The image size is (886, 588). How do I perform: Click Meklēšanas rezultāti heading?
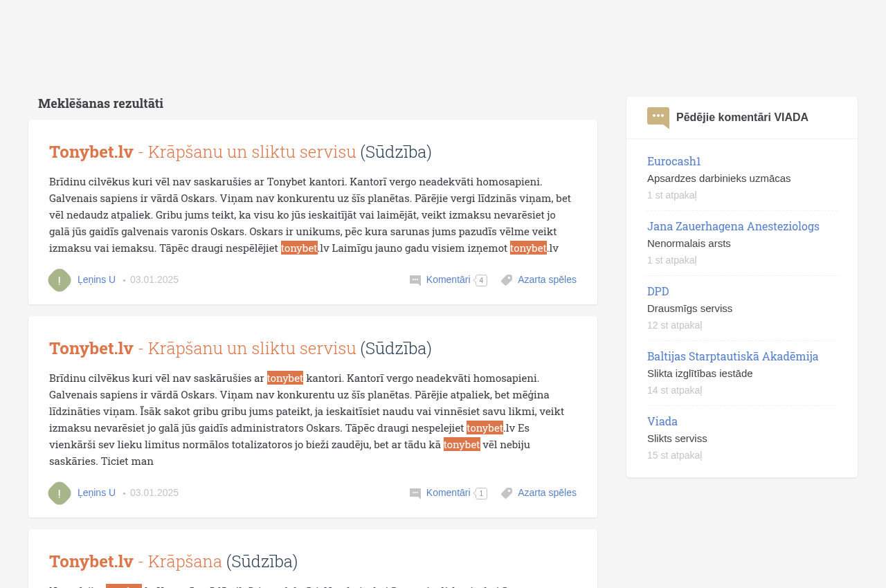100,103
